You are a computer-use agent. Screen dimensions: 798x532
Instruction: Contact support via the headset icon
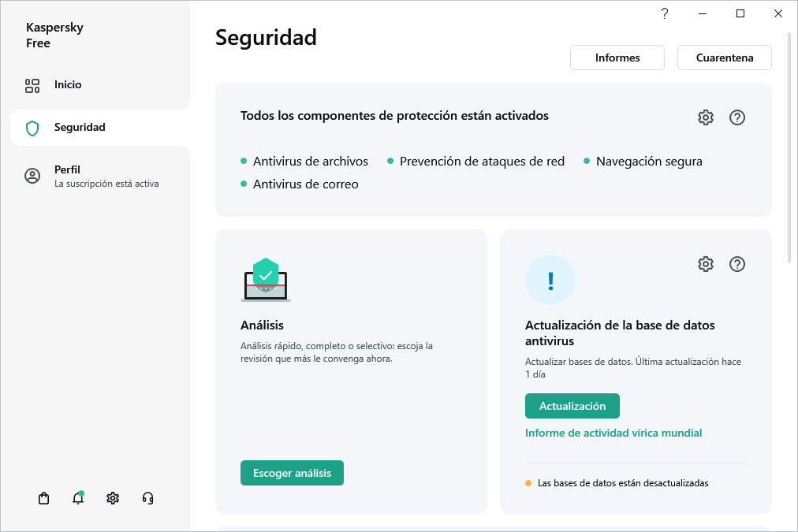(147, 497)
